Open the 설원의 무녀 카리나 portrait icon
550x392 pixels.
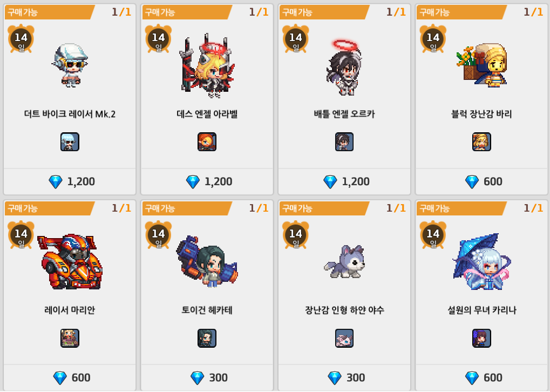tap(481, 338)
